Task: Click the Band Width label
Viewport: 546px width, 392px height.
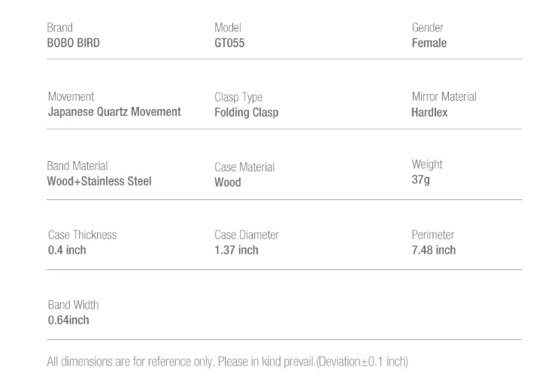Action: pos(74,305)
